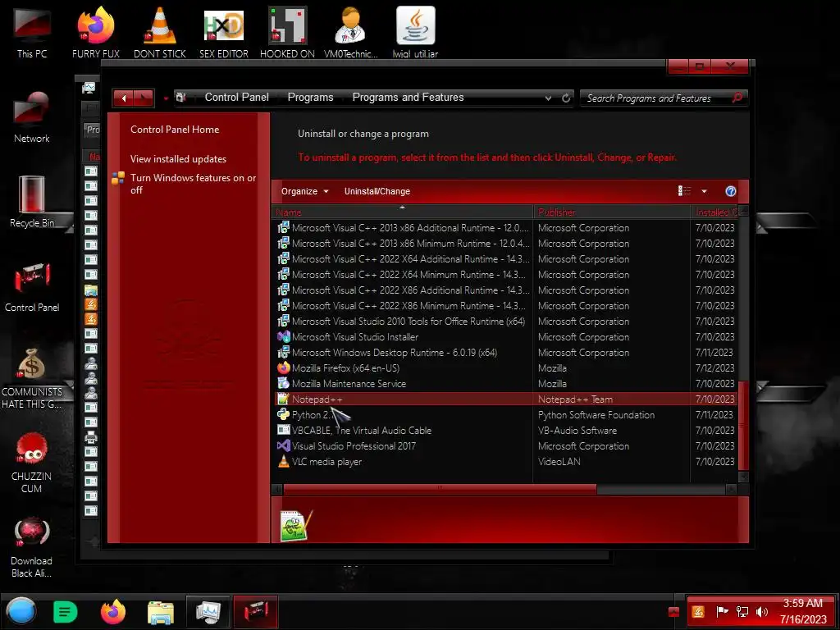Switch to Task Manager taskbar button
This screenshot has height=630, width=840.
coord(208,612)
